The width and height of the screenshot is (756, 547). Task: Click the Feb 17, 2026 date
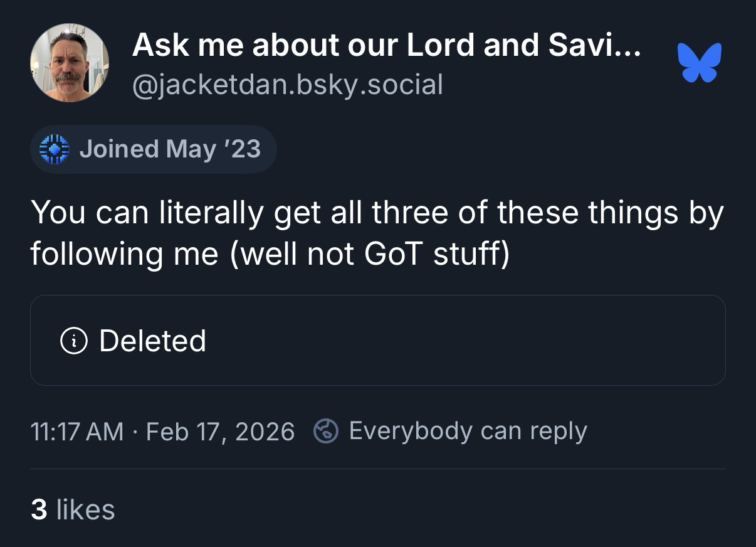tap(220, 432)
